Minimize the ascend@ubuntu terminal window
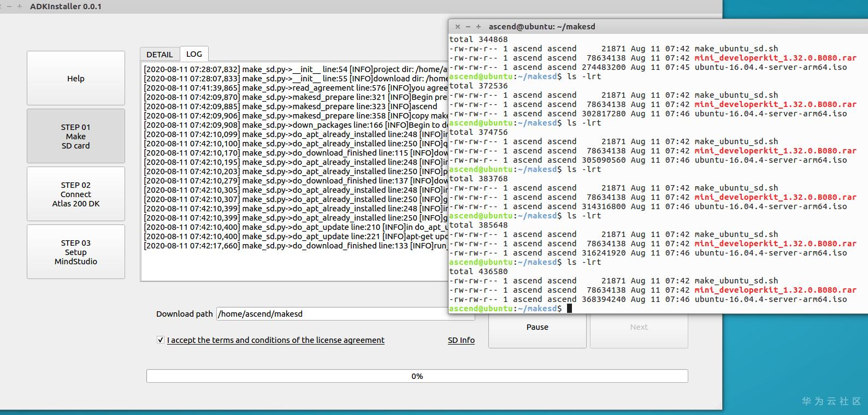The height and width of the screenshot is (415, 868). 468,26
